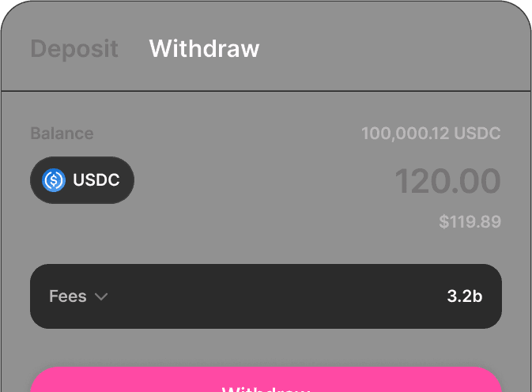Click the 100,000.12 USDC balance value
Screen dimensions: 532x392
point(431,134)
